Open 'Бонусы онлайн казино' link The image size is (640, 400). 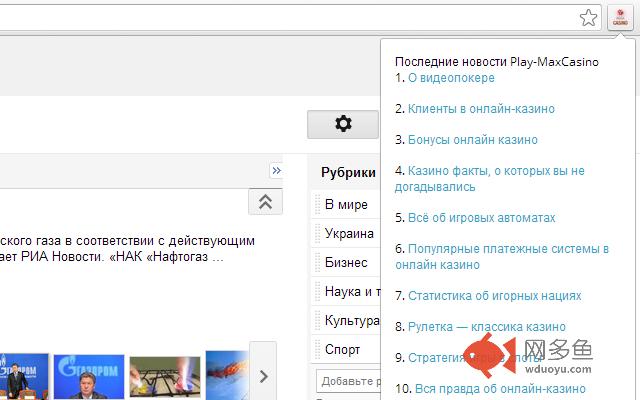coord(473,140)
